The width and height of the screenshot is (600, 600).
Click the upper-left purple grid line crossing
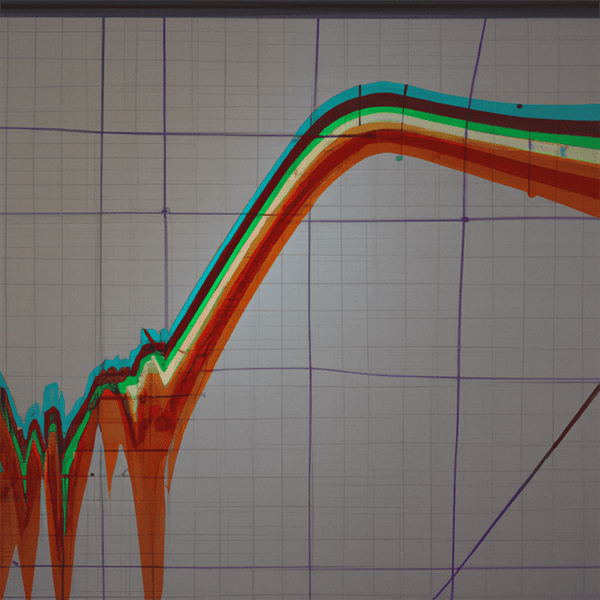(x=101, y=131)
